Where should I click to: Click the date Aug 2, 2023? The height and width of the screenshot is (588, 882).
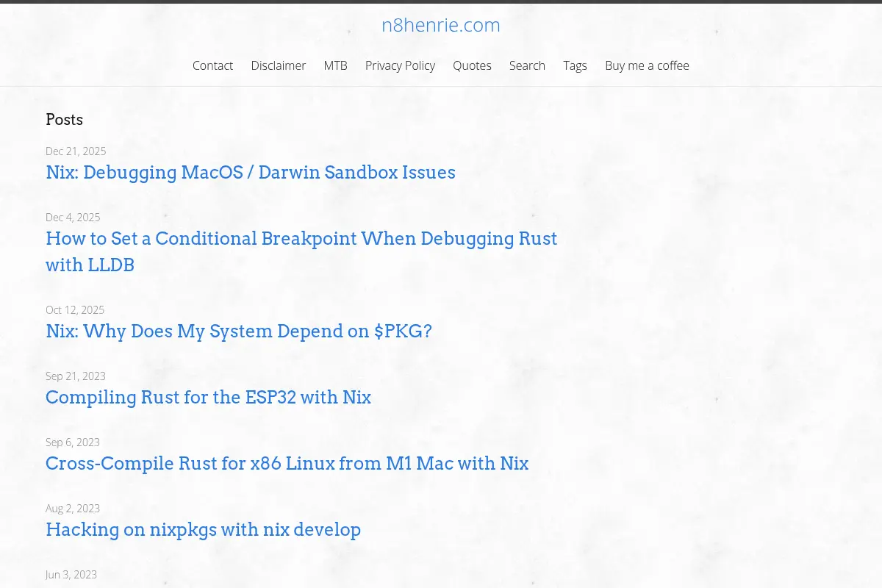pos(73,509)
